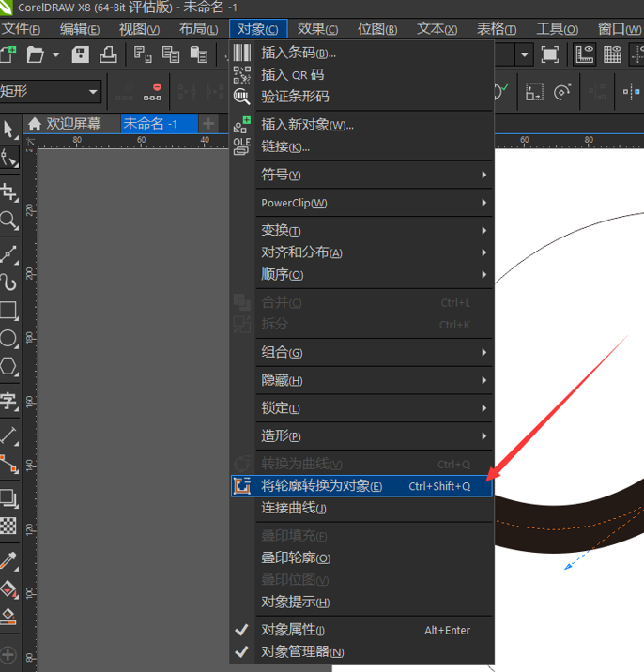Screen dimensions: 644x672
Task: Open the 编辑 menu
Action: (x=80, y=29)
